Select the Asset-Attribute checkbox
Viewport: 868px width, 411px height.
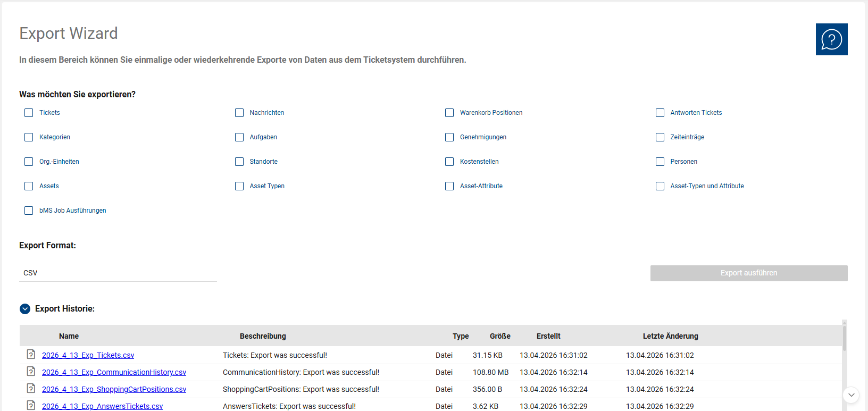pos(449,186)
